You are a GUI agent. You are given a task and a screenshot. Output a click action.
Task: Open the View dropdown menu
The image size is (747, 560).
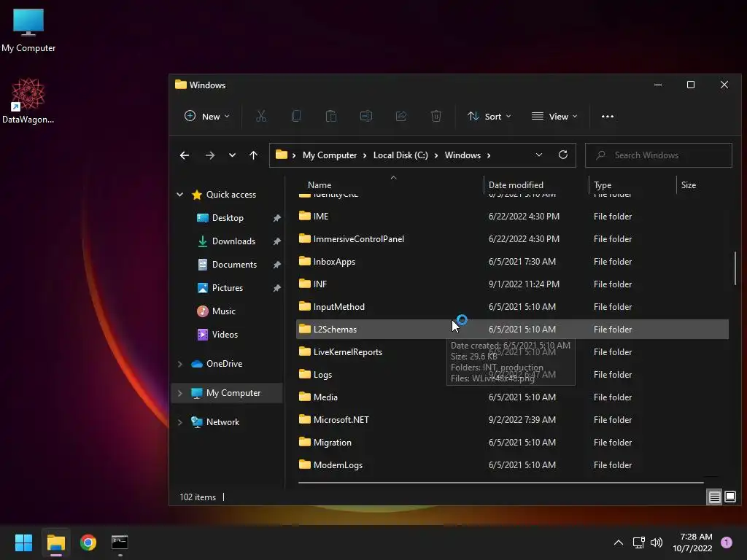click(x=554, y=116)
